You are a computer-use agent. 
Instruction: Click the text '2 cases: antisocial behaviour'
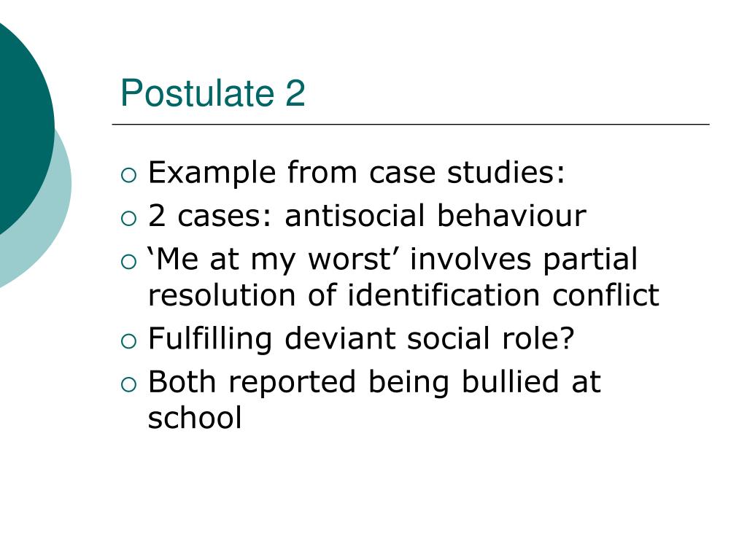(367, 216)
